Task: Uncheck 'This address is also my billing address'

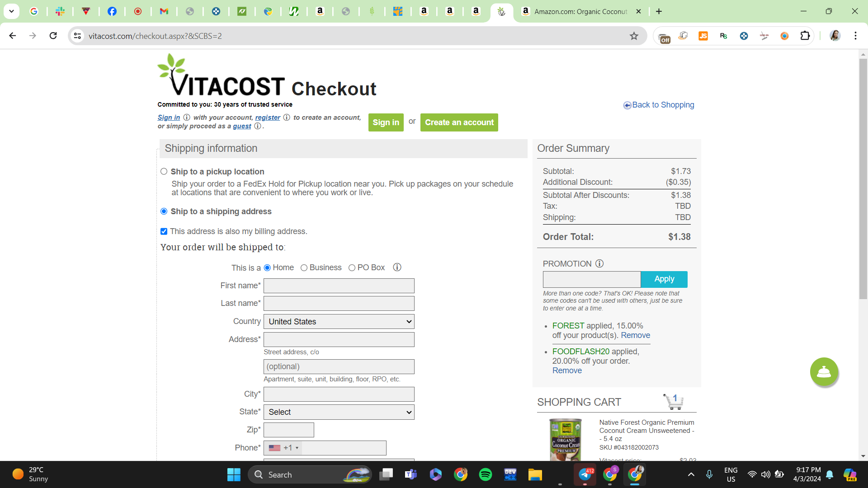Action: point(164,231)
